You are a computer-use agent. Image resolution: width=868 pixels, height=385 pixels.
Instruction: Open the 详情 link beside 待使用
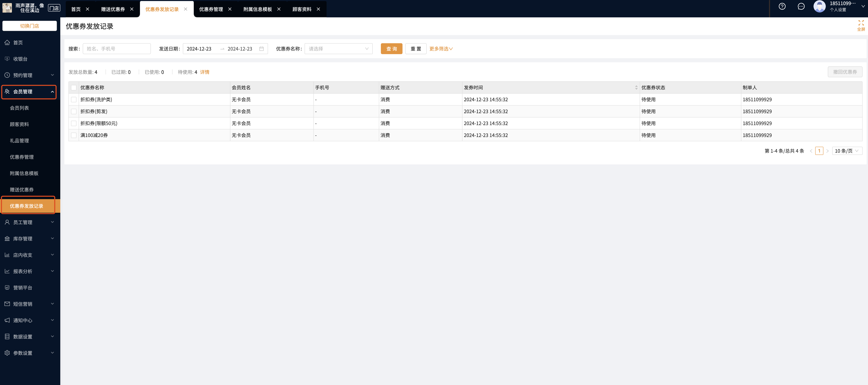204,72
